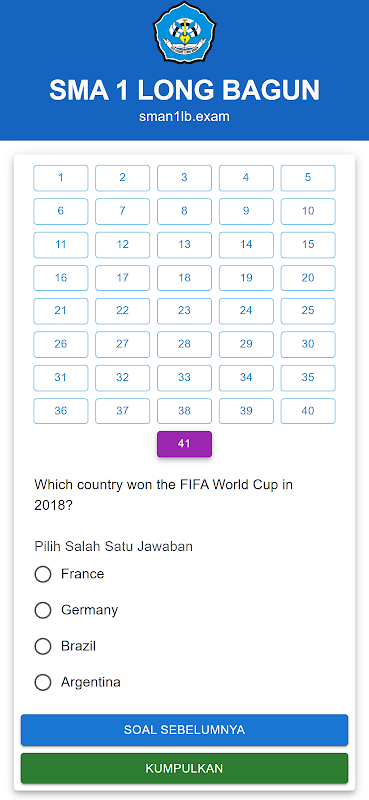This screenshot has width=369, height=800.
Task: Select Argentina as the answer
Action: [x=43, y=682]
